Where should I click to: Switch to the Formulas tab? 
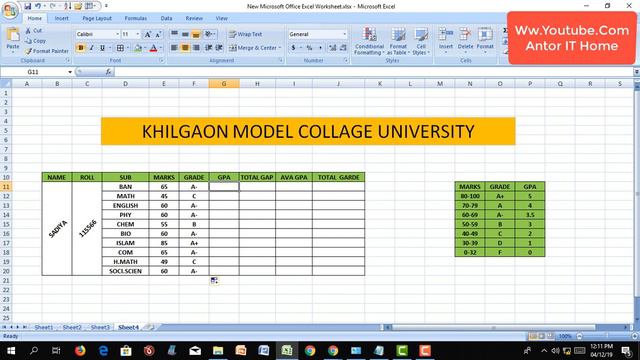pos(136,18)
